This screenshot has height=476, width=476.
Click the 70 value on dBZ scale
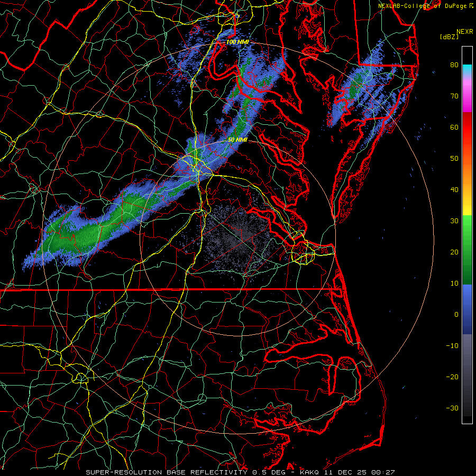454,96
